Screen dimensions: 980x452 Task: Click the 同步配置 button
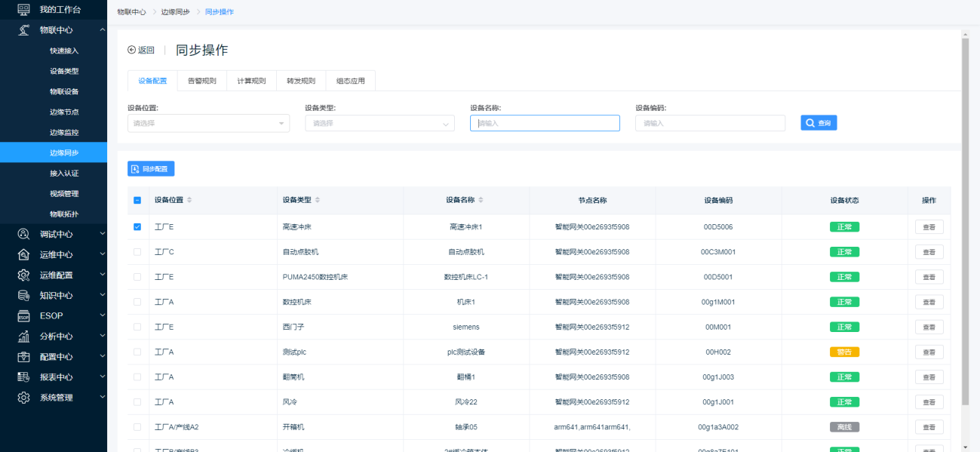(x=151, y=169)
